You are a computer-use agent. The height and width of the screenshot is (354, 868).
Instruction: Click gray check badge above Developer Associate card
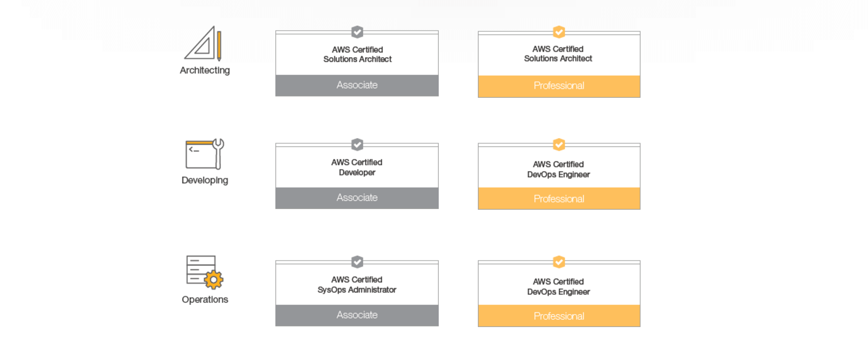click(357, 145)
